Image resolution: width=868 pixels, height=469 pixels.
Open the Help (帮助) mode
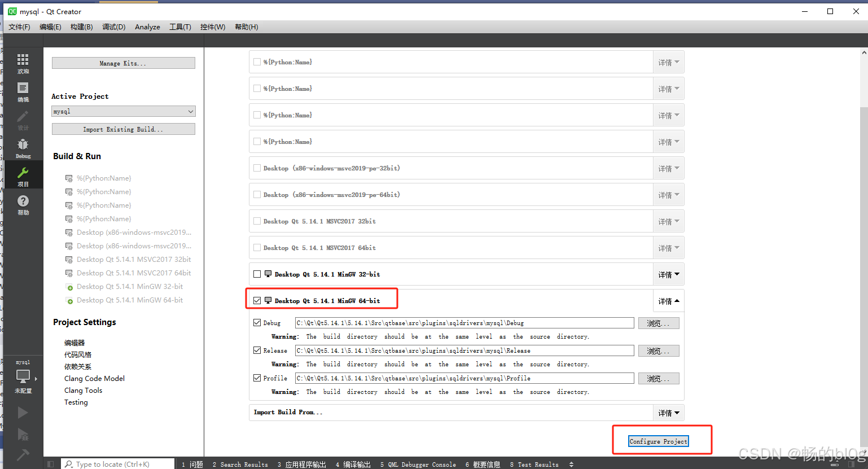pyautogui.click(x=23, y=204)
